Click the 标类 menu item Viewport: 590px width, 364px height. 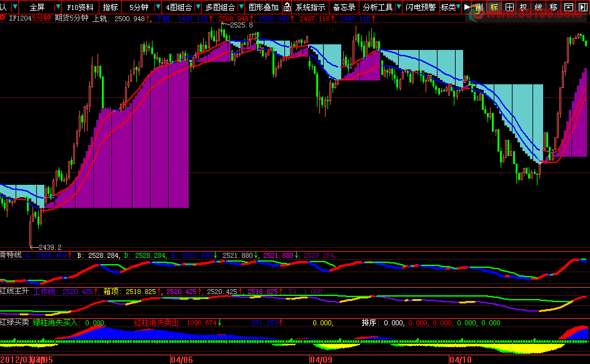click(x=447, y=7)
